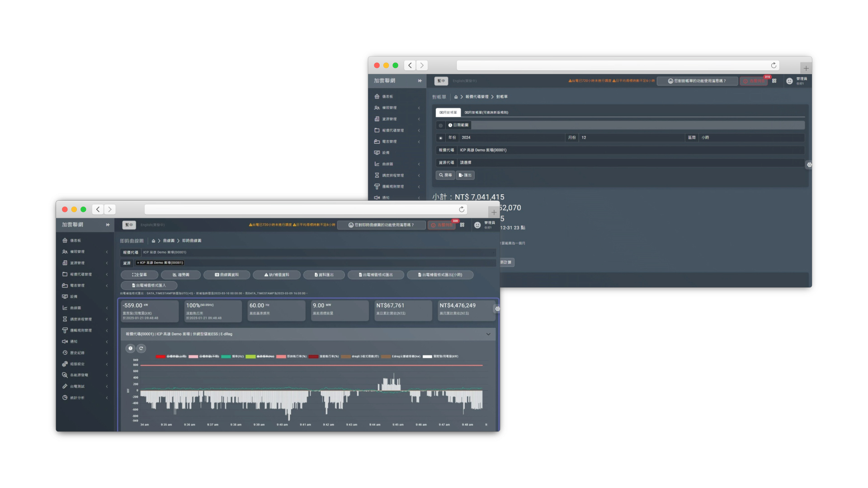Select the 年份 radio button
Screen dimensions: 868x488
[441, 138]
